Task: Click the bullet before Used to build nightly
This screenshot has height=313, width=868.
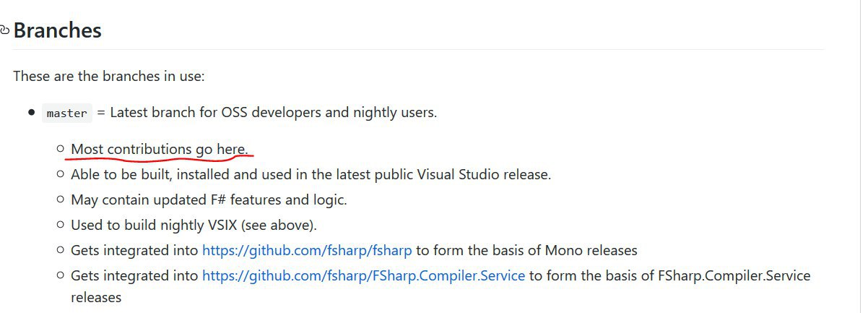Action: tap(61, 225)
